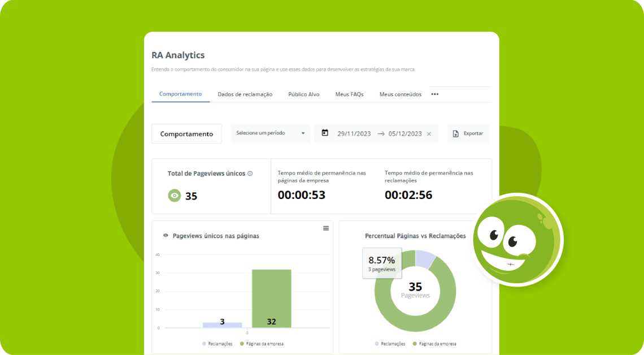Viewport: 644px width, 355px height.
Task: Open the calendar icon in the date filter
Action: (x=325, y=133)
